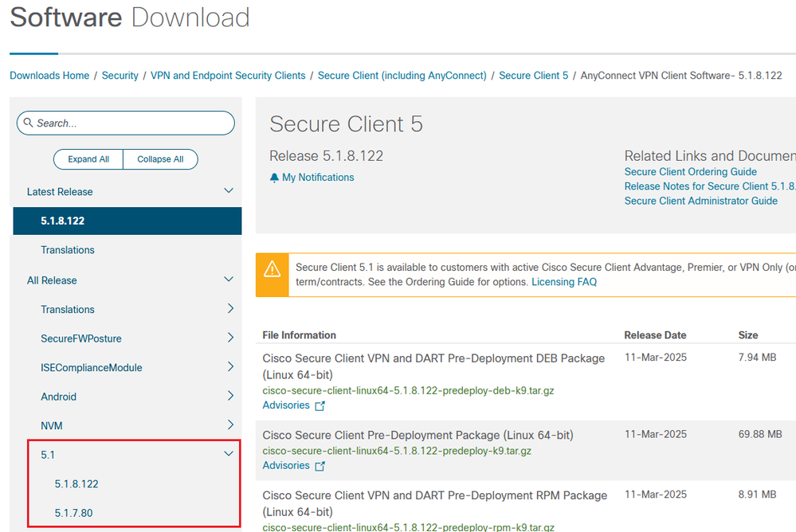Expand the Translations chevron under All Release
The image size is (796, 532).
coord(230,309)
